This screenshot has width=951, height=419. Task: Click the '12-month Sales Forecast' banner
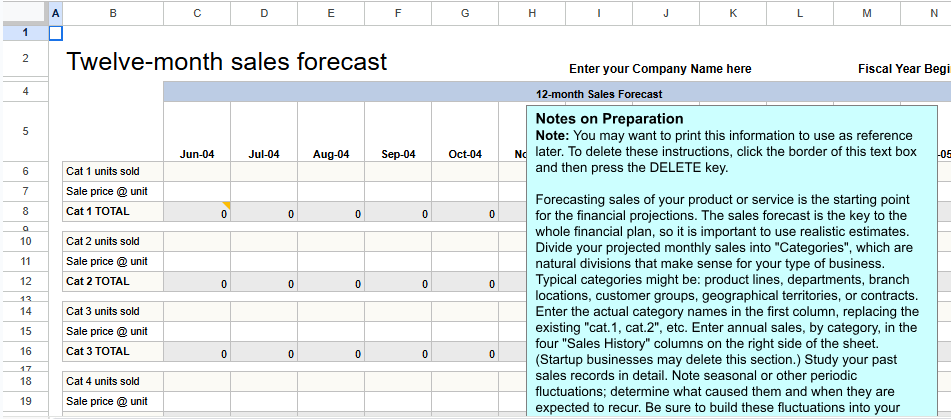coord(599,94)
